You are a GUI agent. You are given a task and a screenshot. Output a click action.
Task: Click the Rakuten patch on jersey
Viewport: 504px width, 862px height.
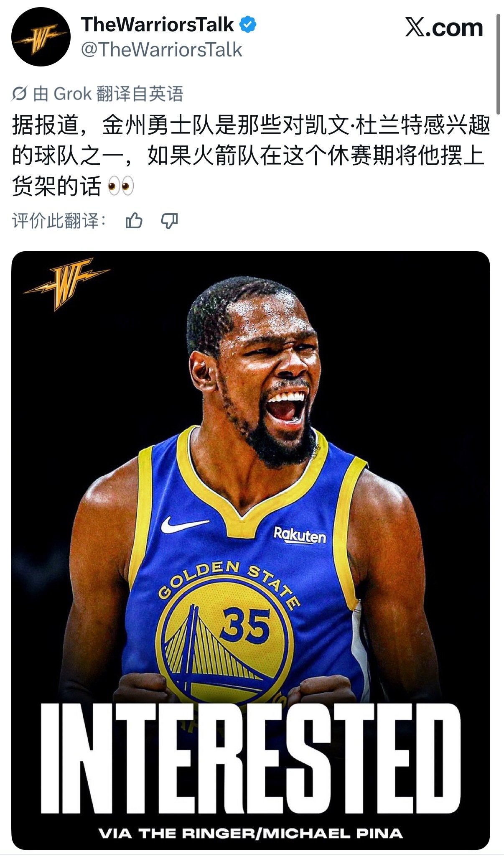(300, 535)
